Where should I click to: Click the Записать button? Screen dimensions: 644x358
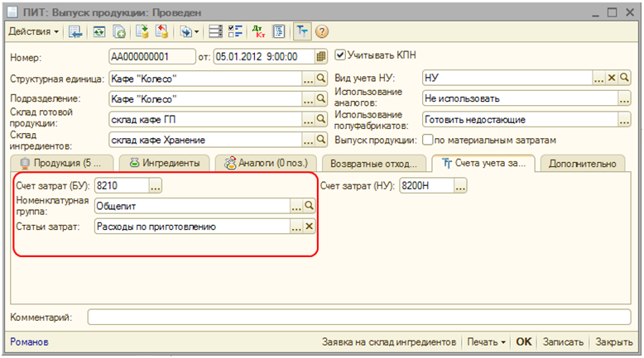[563, 341]
